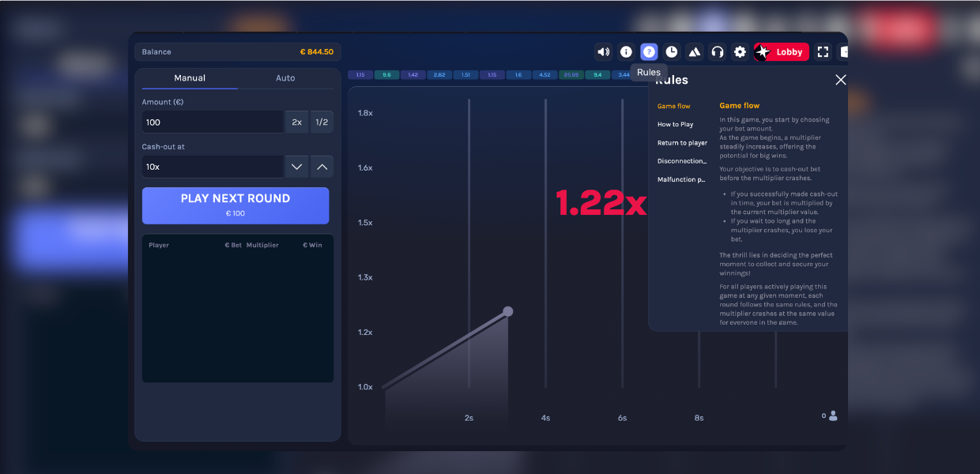This screenshot has width=980, height=474.
Task: Enter fullscreen mode
Action: [823, 52]
